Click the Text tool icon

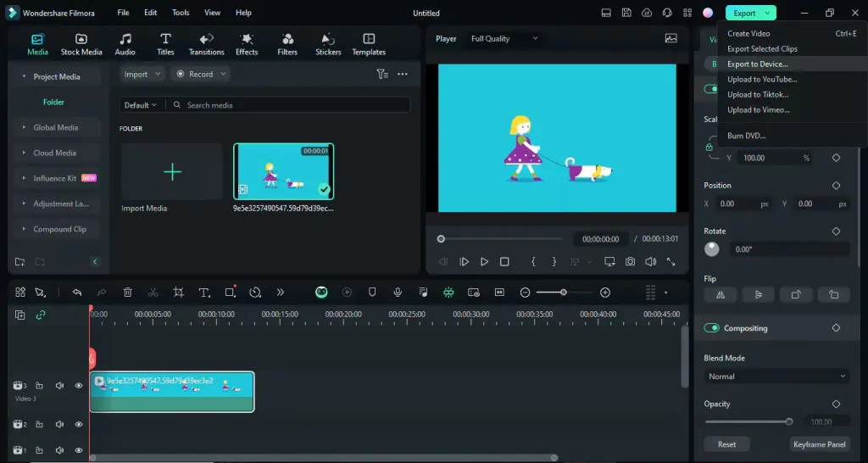pos(204,293)
